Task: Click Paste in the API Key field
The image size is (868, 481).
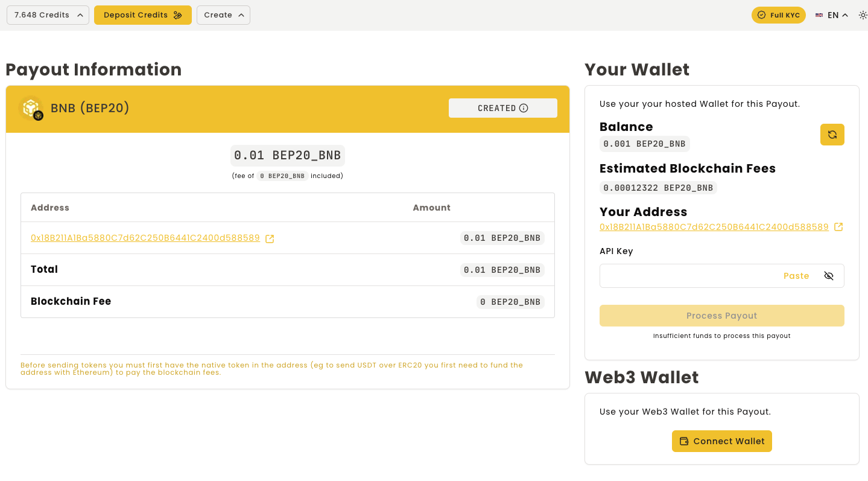Action: click(796, 276)
